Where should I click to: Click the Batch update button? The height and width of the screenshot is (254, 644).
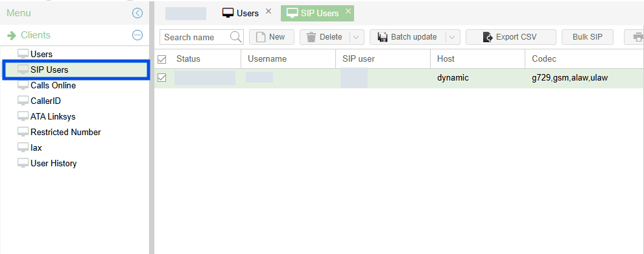[x=408, y=37]
